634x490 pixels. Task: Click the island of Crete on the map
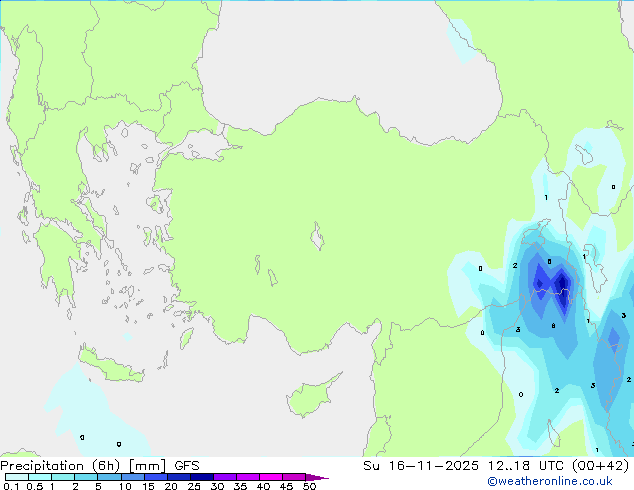(110, 366)
